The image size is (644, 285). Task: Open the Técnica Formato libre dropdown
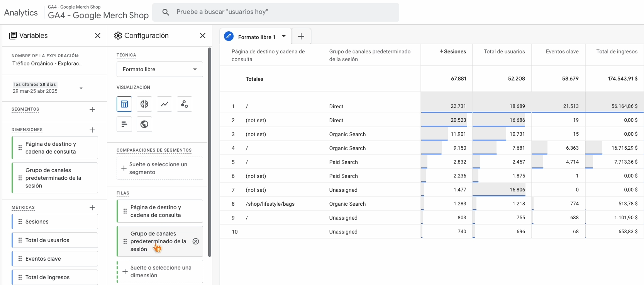159,69
